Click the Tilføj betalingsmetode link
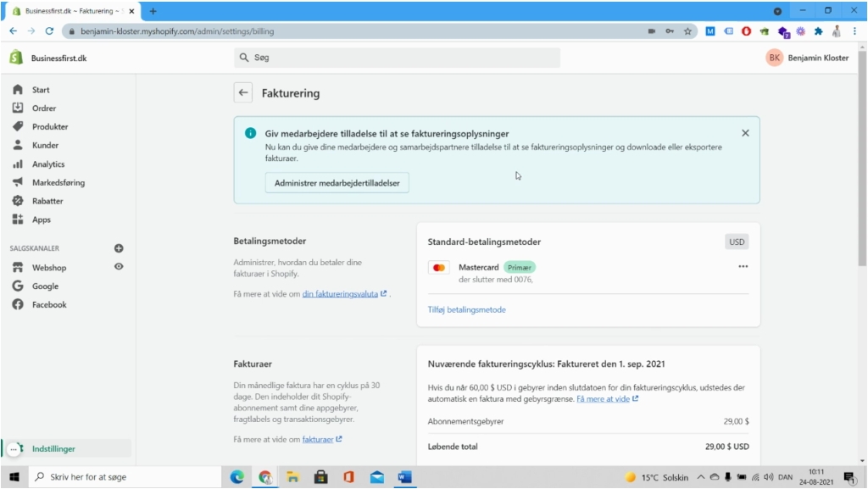Screen dimensions: 868x489 467,309
